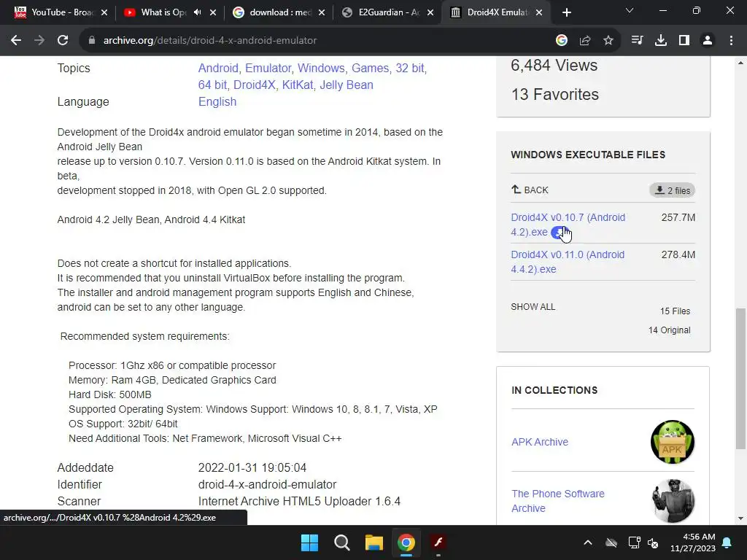Download Droid4X v0.10.7 (Android 4.2).exe
The width and height of the screenshot is (747, 560).
[568, 225]
